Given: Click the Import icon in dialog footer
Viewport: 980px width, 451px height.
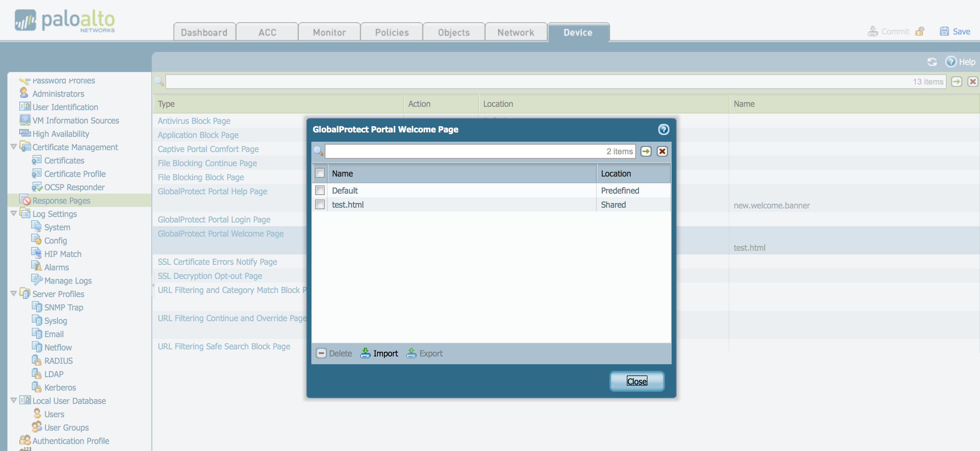Looking at the screenshot, I should point(365,353).
